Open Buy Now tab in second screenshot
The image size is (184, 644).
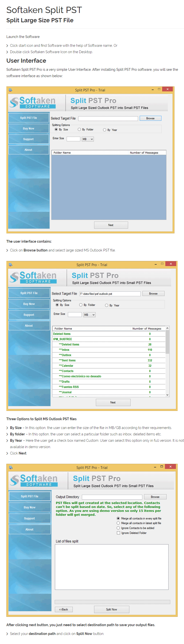pos(29,304)
